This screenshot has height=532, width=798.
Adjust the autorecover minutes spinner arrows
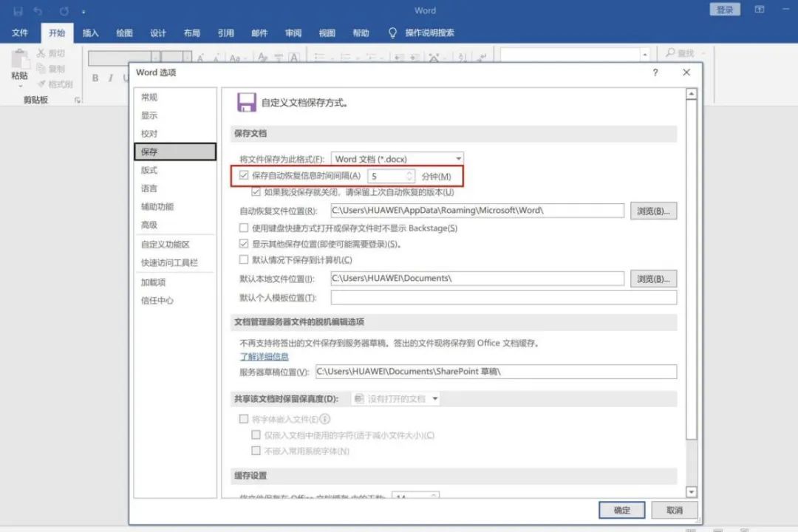(409, 176)
